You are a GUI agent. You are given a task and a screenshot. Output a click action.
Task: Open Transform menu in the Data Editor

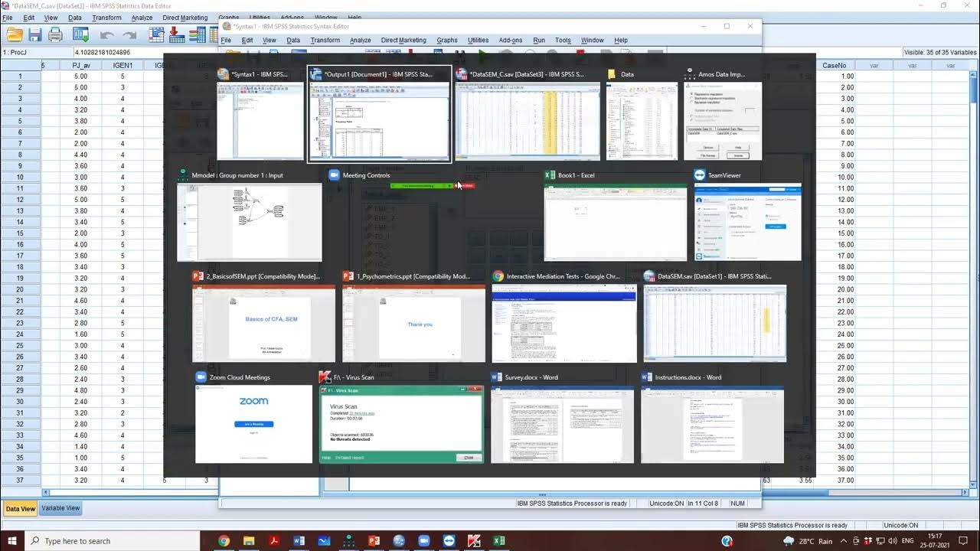106,18
